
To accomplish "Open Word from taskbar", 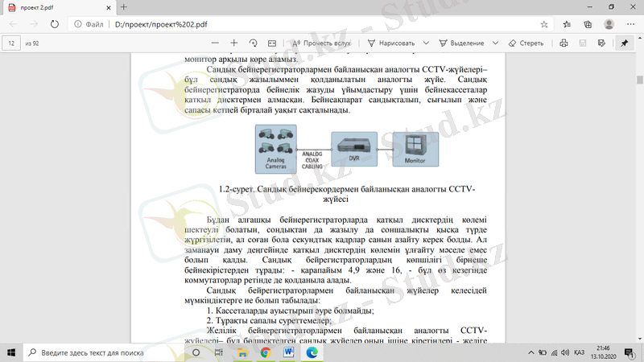I will (288, 352).
